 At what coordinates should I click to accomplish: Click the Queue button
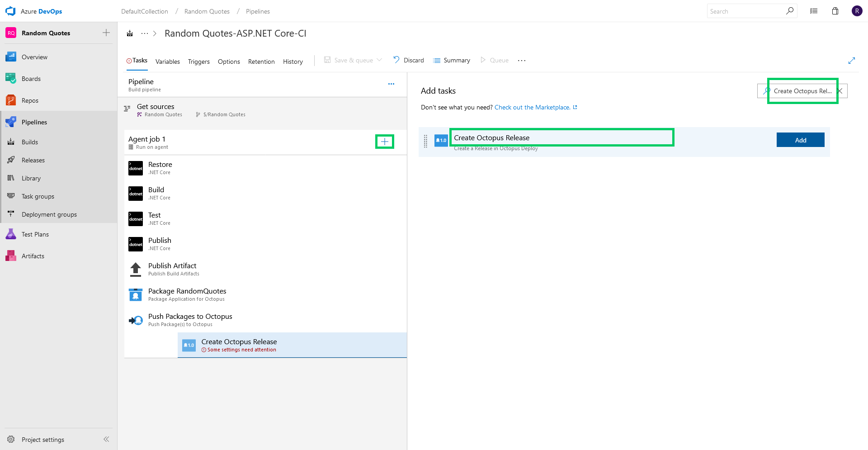(495, 60)
